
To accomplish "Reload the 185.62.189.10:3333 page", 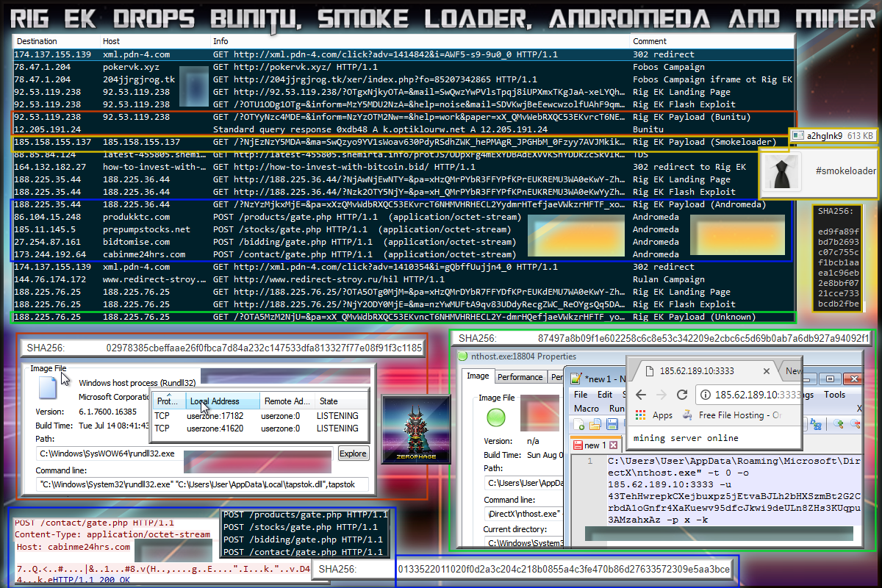I will (x=681, y=395).
